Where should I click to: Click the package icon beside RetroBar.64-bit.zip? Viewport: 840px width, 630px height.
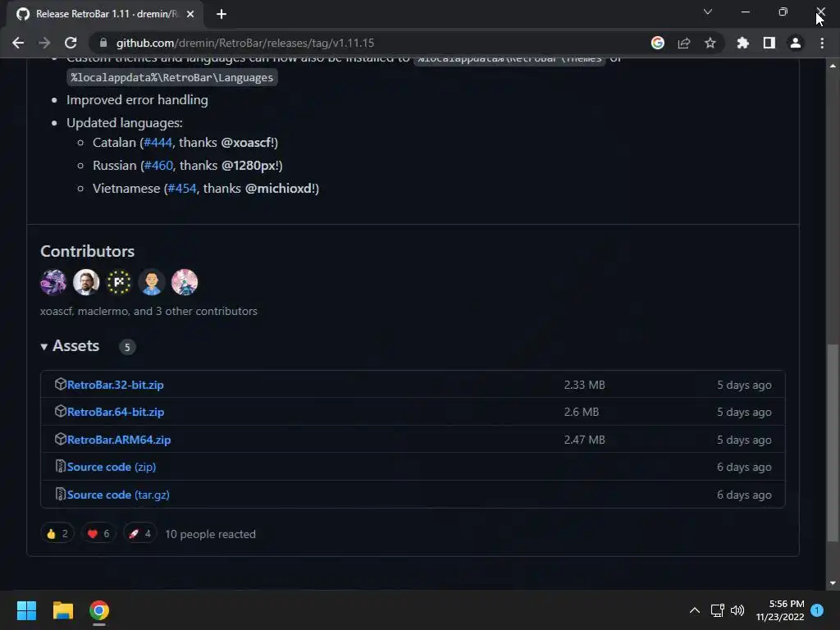[x=61, y=412]
